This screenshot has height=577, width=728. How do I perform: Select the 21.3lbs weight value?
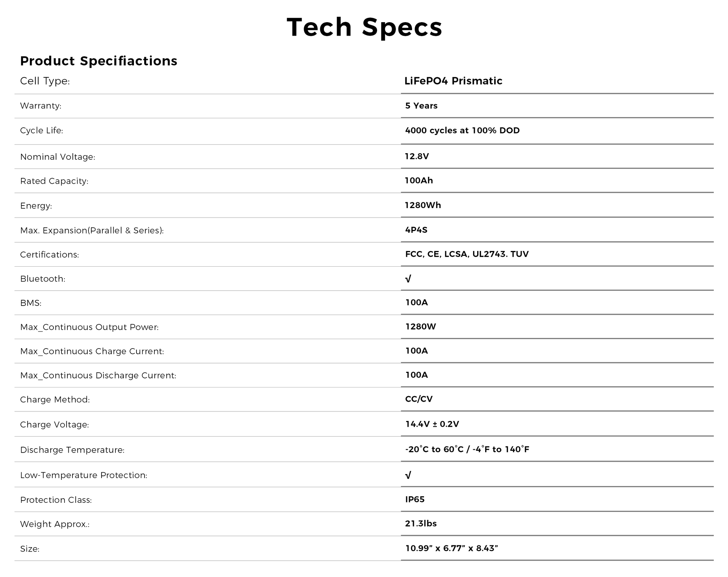[421, 524]
